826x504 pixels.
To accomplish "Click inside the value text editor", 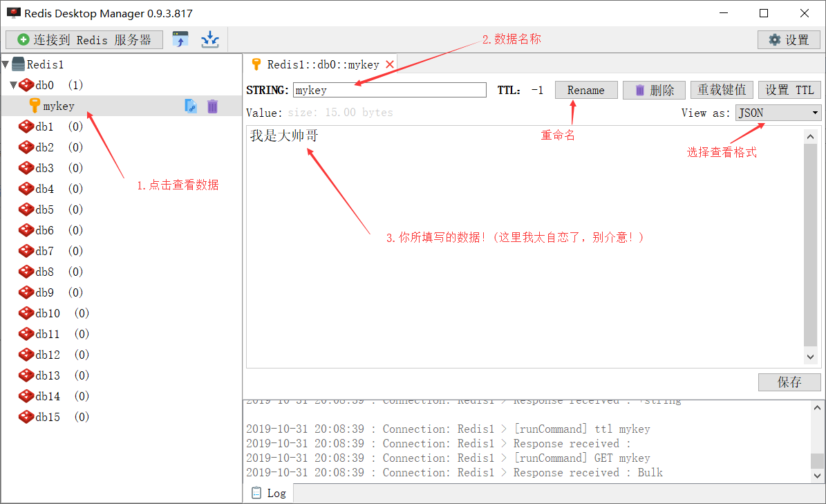I will [x=525, y=247].
